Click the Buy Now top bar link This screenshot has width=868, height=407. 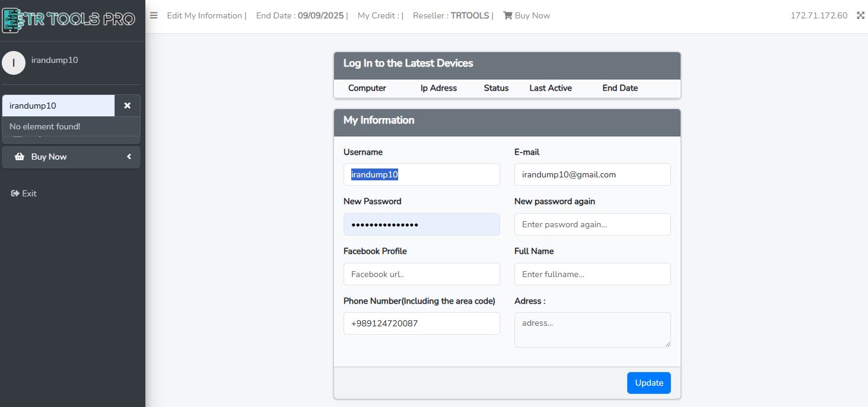click(x=532, y=15)
